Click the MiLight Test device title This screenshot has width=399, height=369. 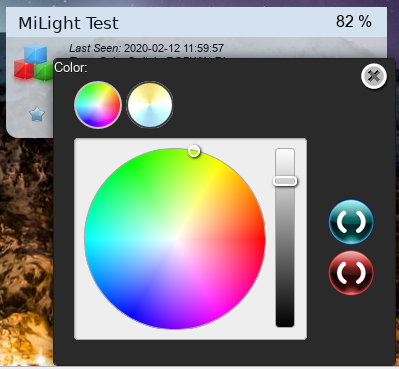[x=68, y=23]
